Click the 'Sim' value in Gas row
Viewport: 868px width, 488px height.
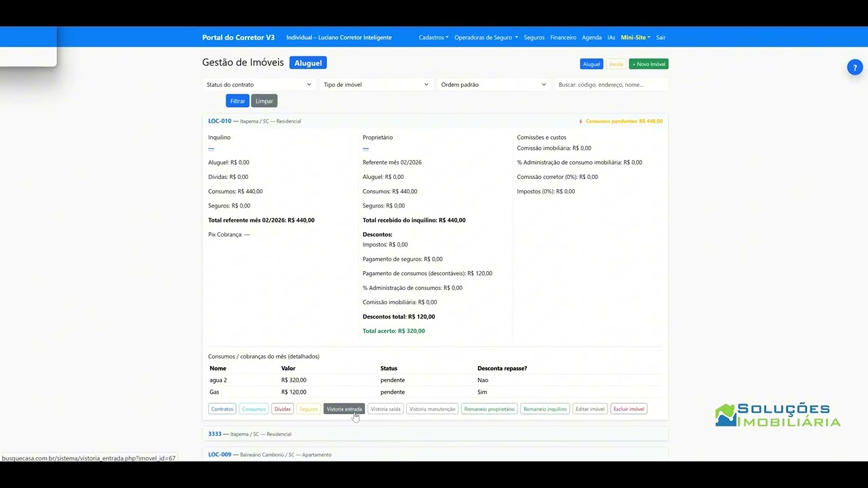point(482,392)
